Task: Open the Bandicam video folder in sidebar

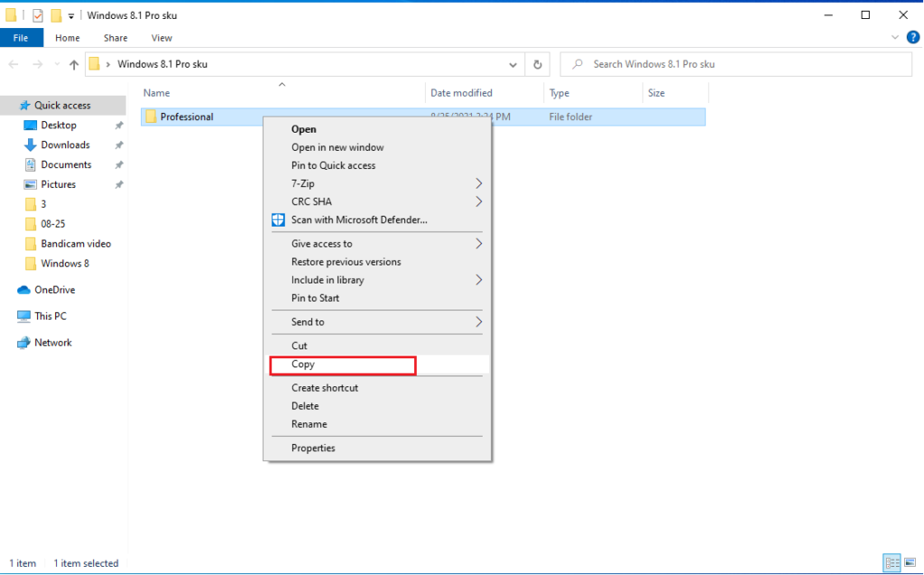Action: click(76, 244)
